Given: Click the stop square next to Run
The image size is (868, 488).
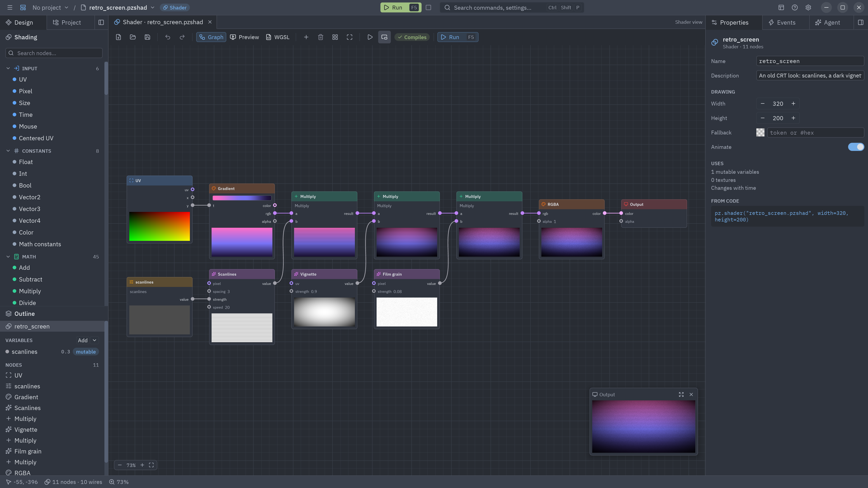Looking at the screenshot, I should (428, 7).
